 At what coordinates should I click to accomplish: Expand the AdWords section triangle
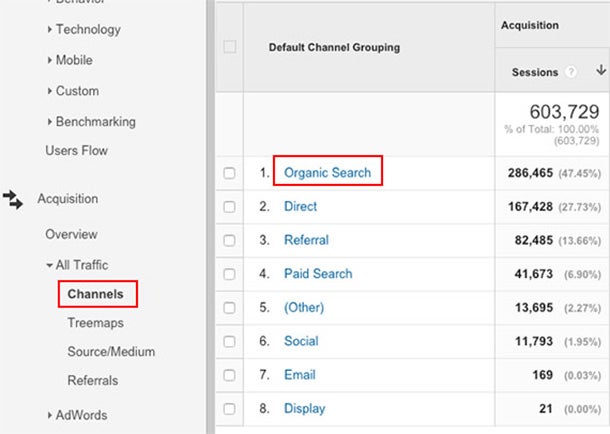[49, 415]
